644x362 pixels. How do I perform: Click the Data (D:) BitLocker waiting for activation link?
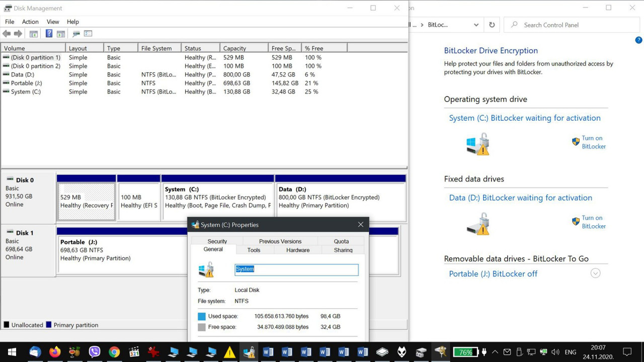[521, 198]
